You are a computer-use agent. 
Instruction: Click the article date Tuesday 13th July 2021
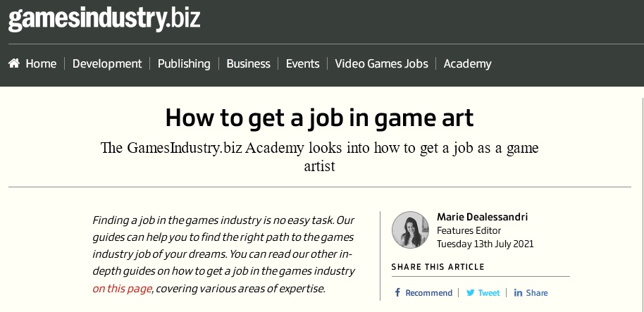tap(485, 244)
